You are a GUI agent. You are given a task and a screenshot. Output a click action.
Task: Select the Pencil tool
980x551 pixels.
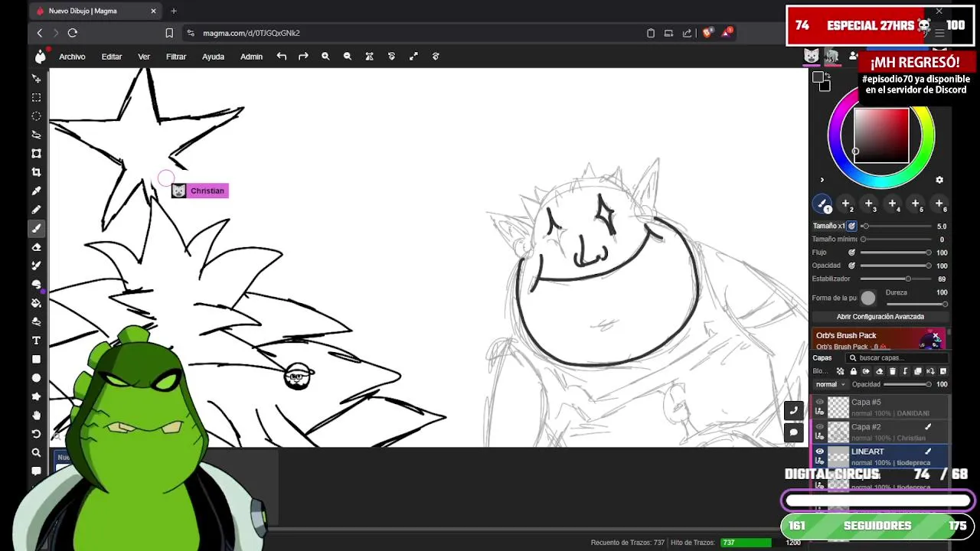(x=36, y=210)
